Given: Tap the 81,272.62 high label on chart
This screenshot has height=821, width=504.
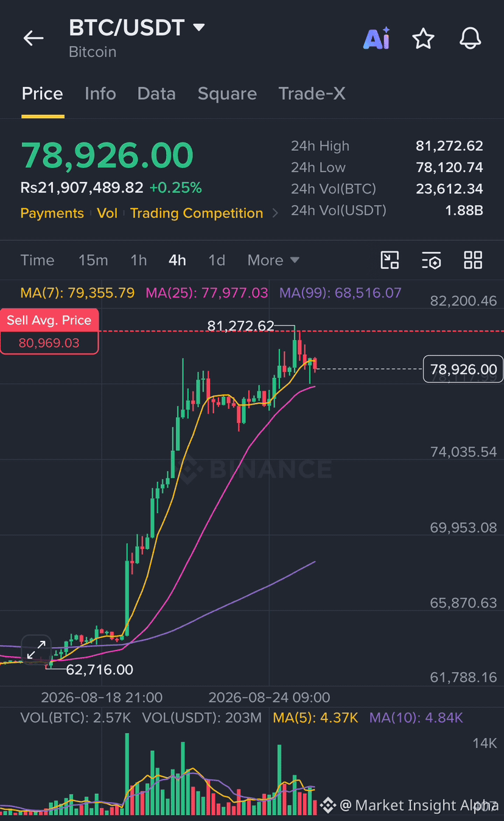Looking at the screenshot, I should point(240,326).
